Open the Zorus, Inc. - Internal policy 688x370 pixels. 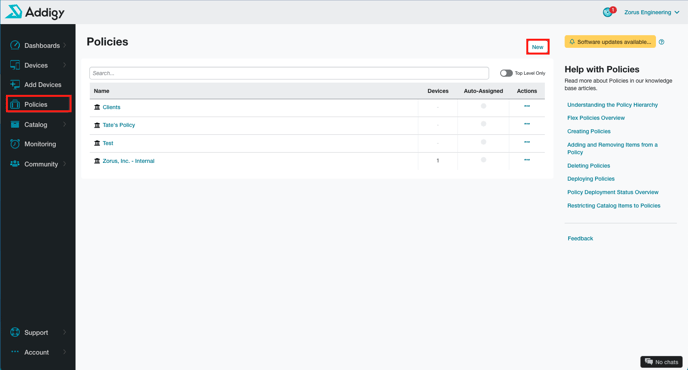tap(129, 161)
